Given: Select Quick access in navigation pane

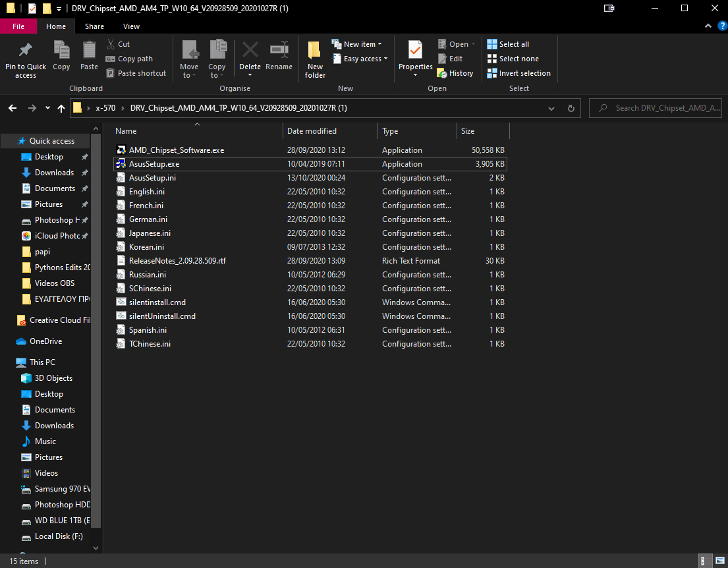Looking at the screenshot, I should point(46,141).
